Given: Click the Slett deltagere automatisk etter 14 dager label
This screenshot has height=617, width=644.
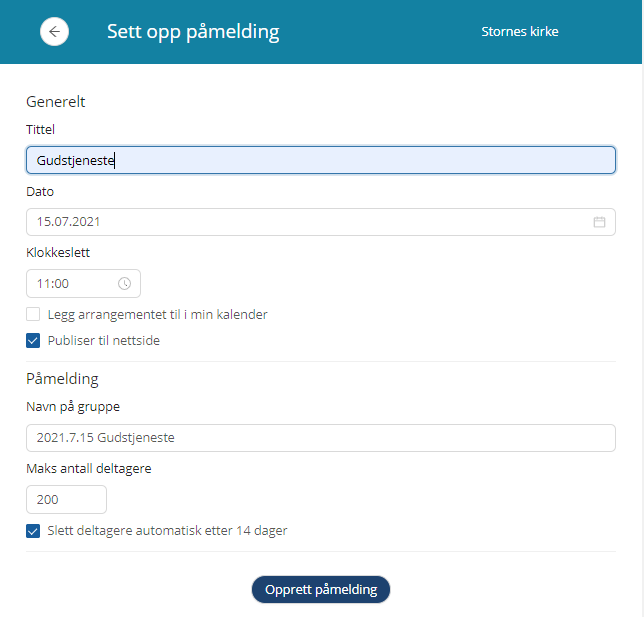Looking at the screenshot, I should pyautogui.click(x=167, y=531).
